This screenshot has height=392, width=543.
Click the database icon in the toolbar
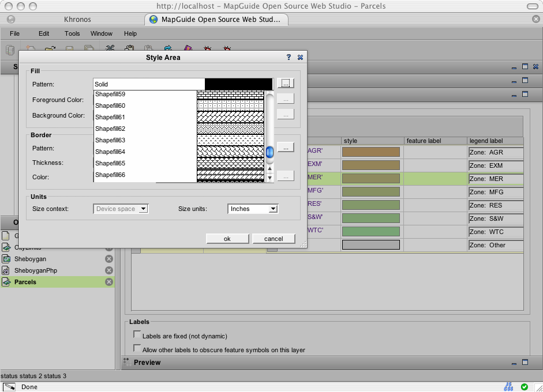(10, 50)
